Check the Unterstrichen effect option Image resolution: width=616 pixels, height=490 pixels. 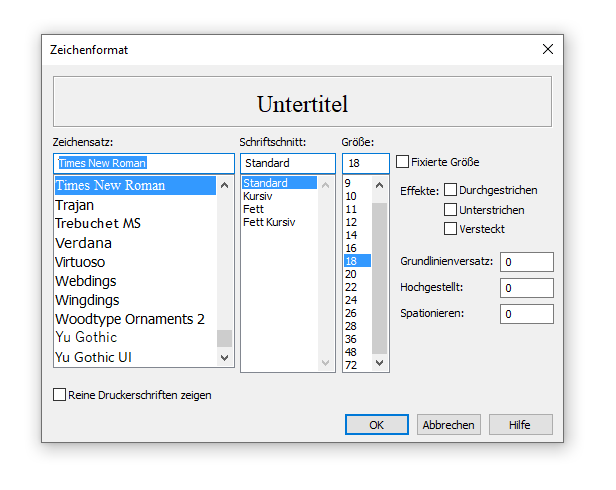point(451,210)
